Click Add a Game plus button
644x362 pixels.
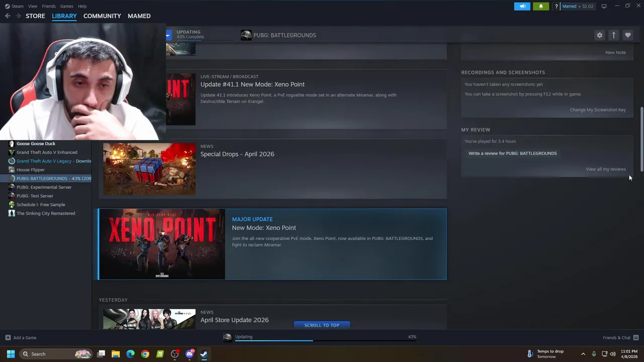coord(8,338)
